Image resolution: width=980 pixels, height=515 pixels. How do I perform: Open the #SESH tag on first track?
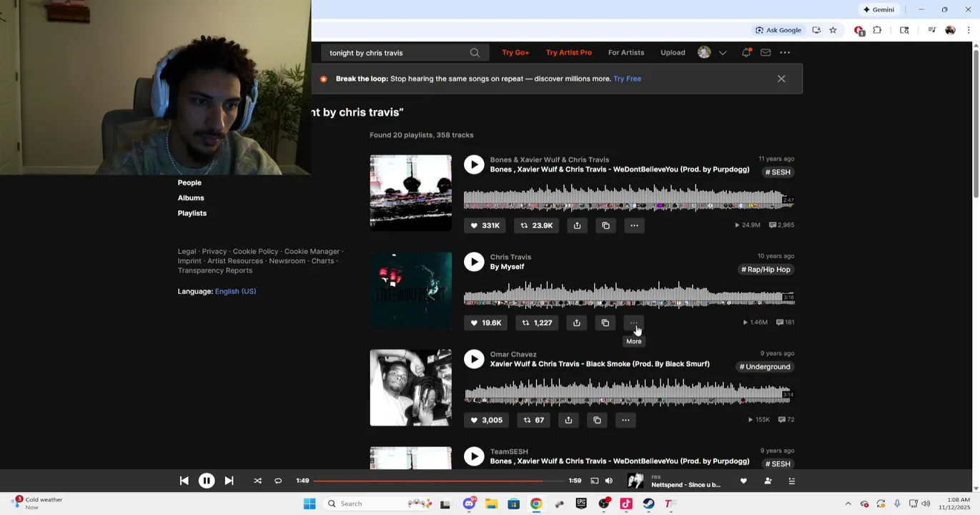point(778,172)
